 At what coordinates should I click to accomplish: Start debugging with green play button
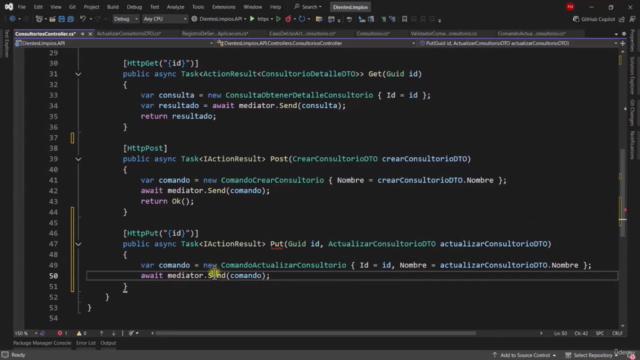(x=252, y=19)
